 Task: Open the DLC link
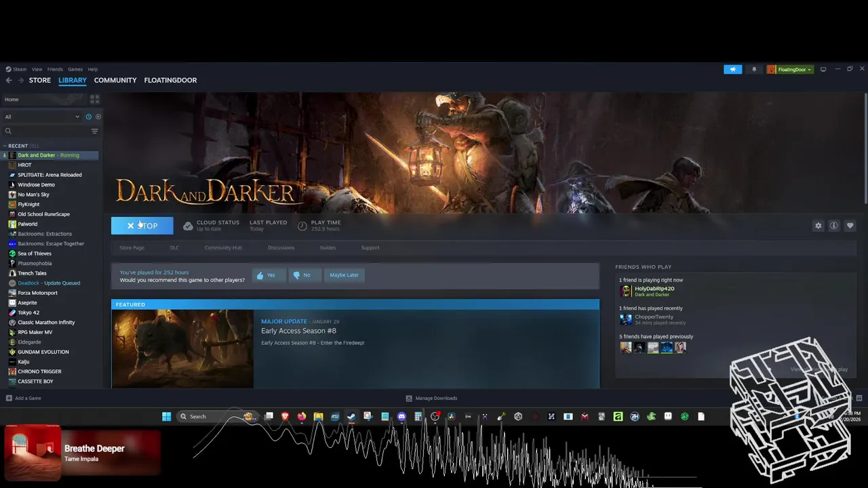pyautogui.click(x=174, y=247)
